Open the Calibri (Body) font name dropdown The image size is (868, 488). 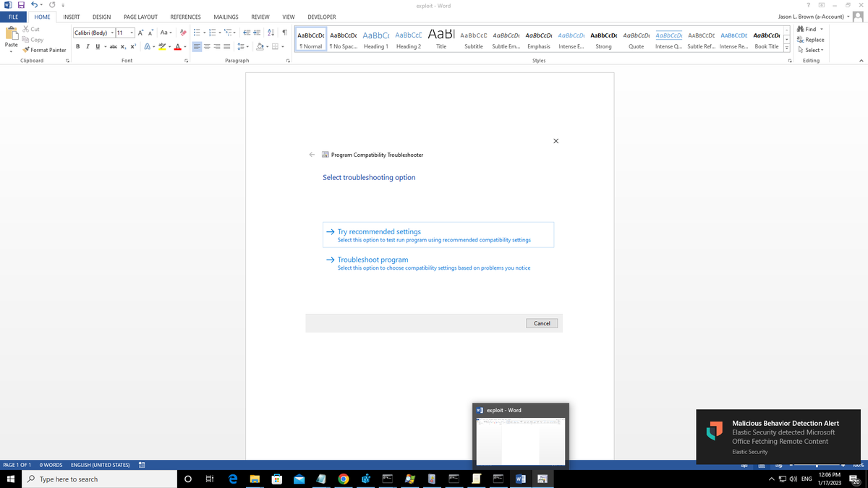112,33
